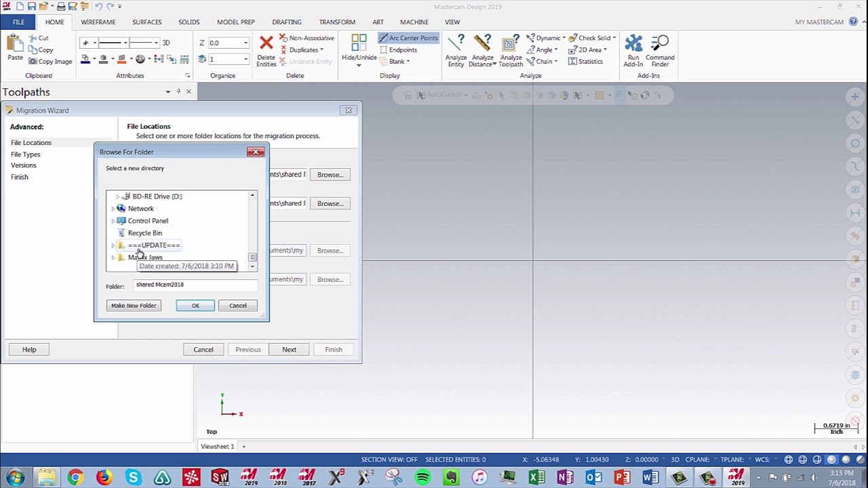Switch to the WIREFRAME ribbon tab
Viewport: 868px width, 488px height.
[98, 22]
